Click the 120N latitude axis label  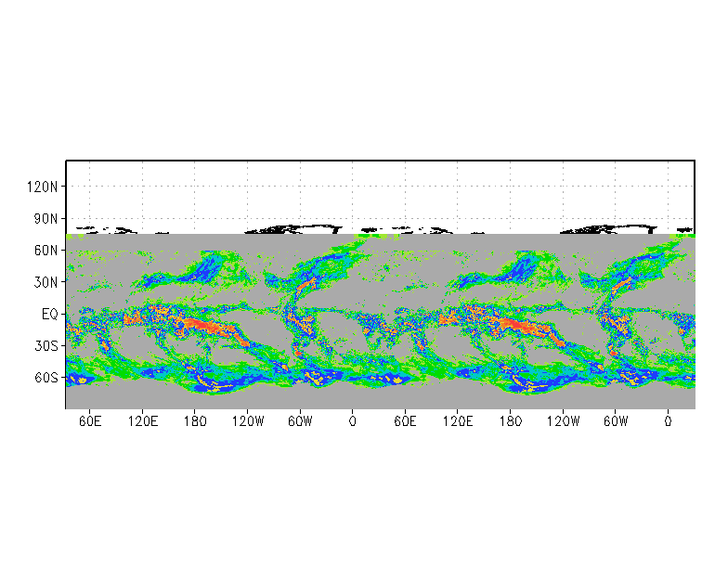pos(43,187)
